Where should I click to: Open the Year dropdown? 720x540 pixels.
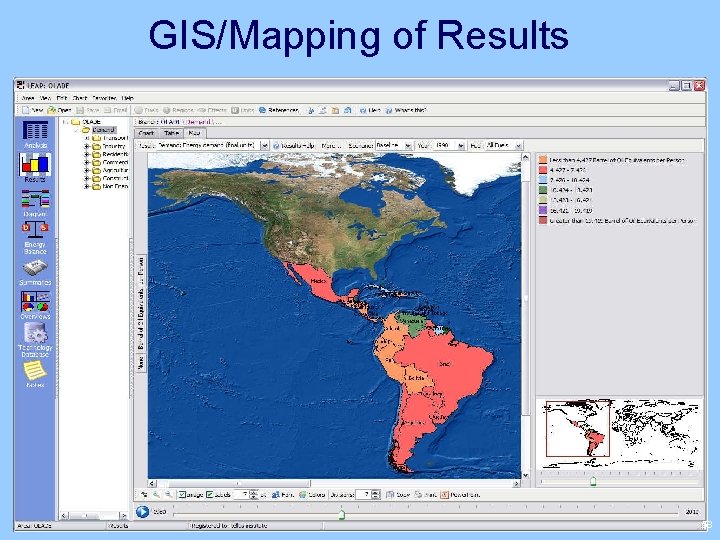[x=461, y=145]
